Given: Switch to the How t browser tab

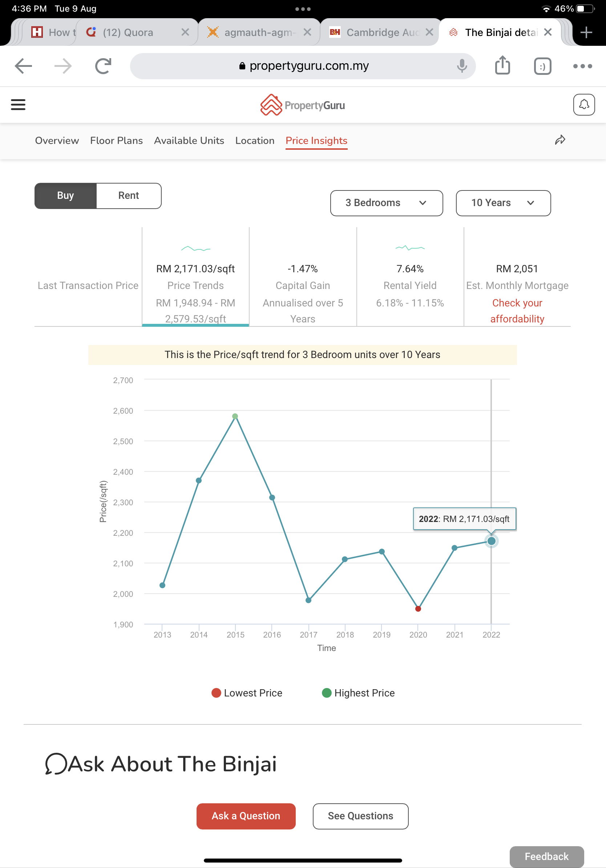Looking at the screenshot, I should (54, 32).
